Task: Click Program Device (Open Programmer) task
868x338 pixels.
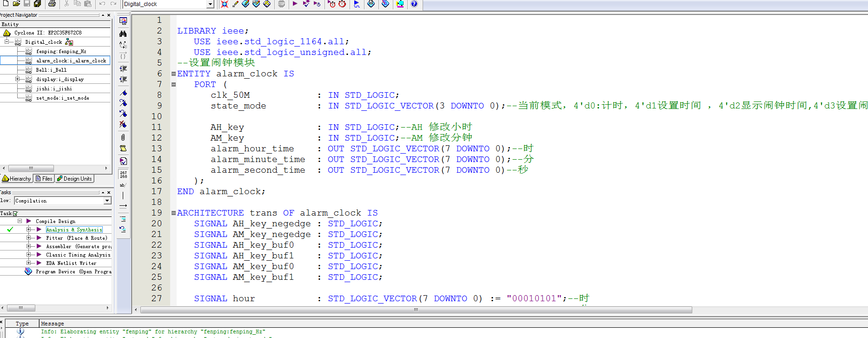Action: (x=73, y=271)
